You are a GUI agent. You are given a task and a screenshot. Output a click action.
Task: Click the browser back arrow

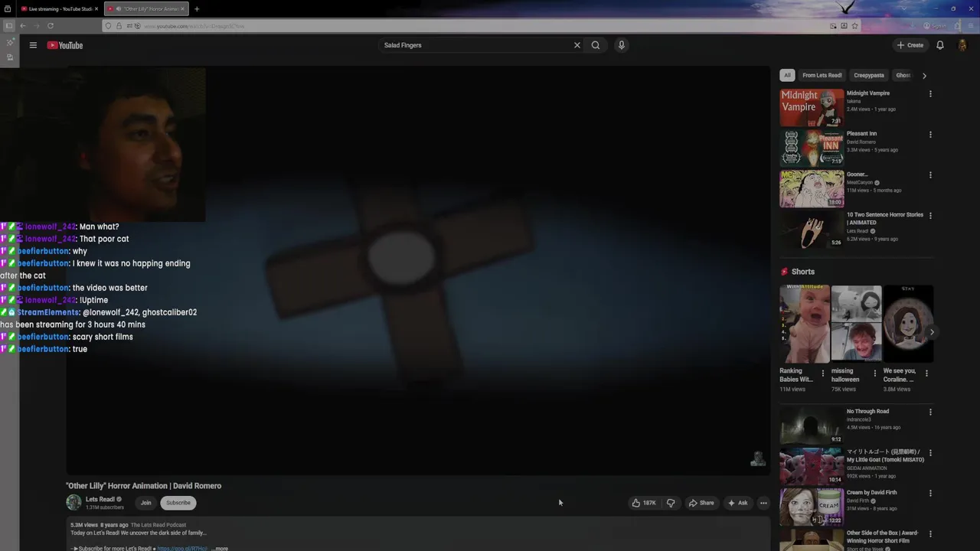(22, 26)
